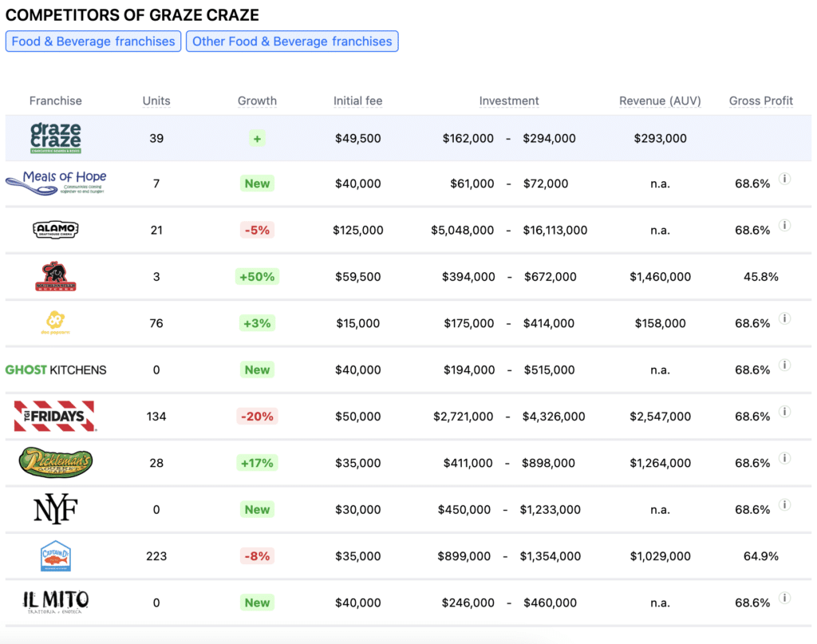
Task: Click the info icon in Meals of Hope row
Action: (785, 179)
